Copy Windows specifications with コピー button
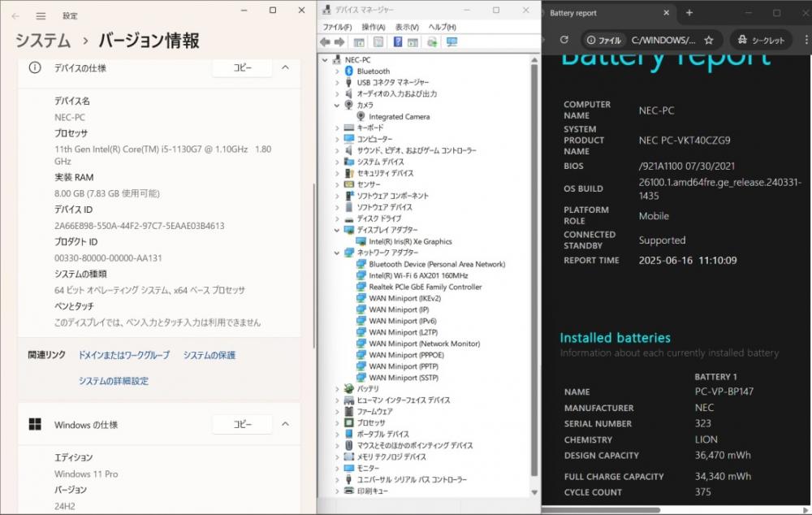The width and height of the screenshot is (812, 515). point(242,424)
